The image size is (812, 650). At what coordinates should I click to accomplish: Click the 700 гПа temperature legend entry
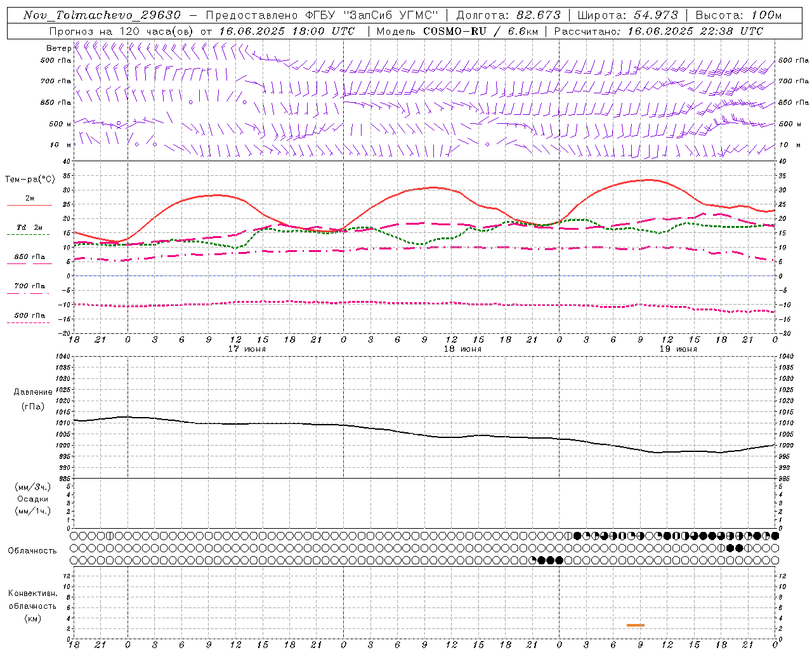(29, 286)
